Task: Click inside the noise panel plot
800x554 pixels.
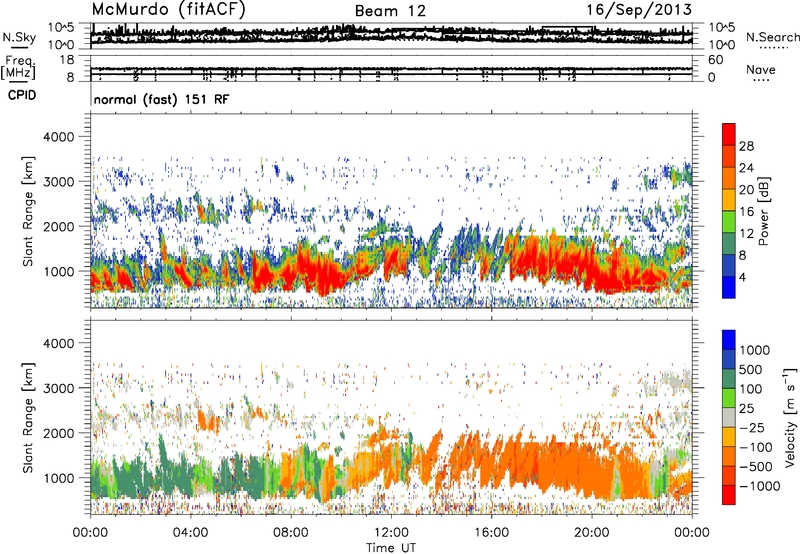Action: click(x=391, y=36)
